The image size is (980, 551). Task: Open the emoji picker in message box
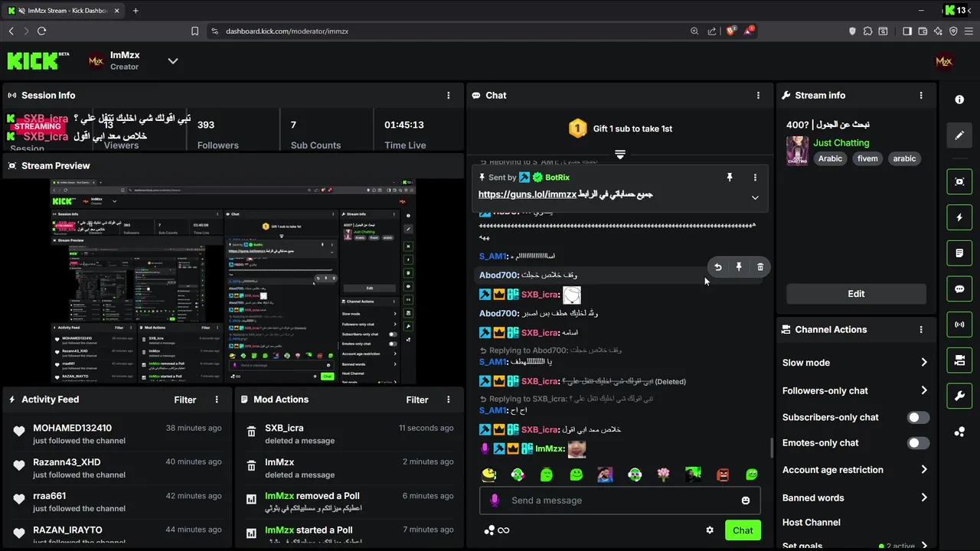pyautogui.click(x=746, y=500)
